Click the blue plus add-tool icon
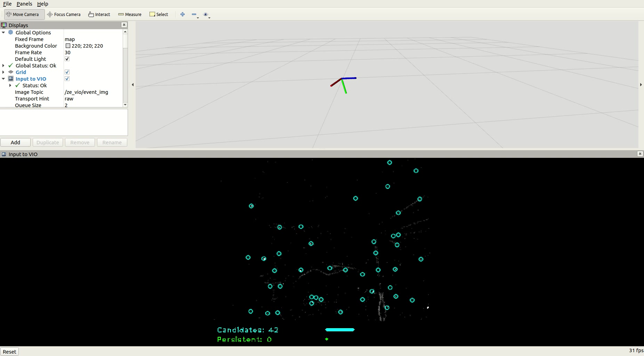644x356 pixels. coord(183,15)
